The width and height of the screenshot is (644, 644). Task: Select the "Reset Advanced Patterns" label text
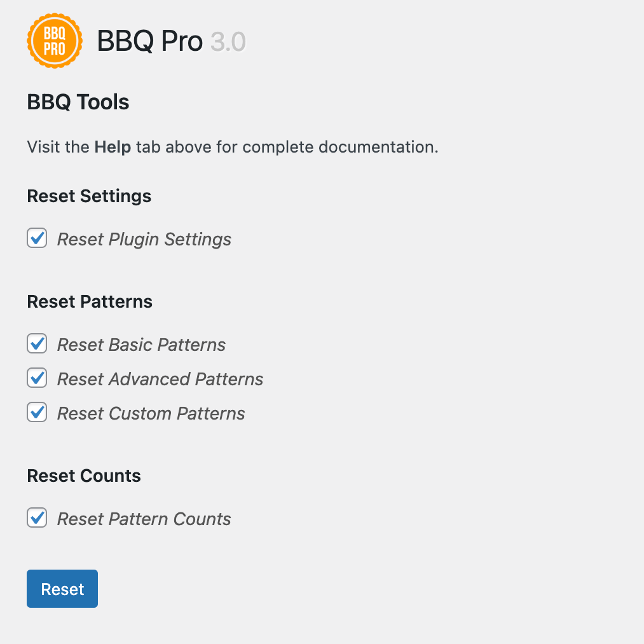(160, 380)
